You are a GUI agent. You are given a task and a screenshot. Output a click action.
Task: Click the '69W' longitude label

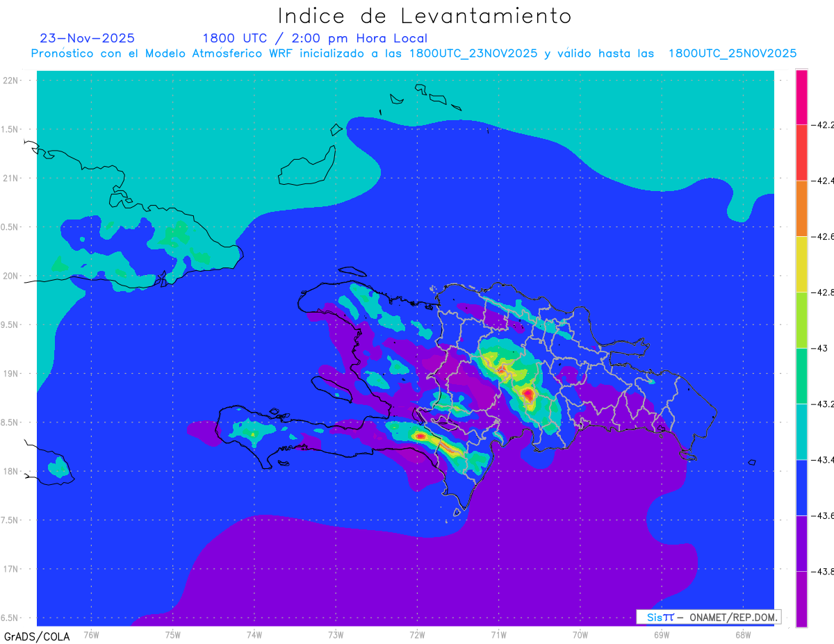662,634
